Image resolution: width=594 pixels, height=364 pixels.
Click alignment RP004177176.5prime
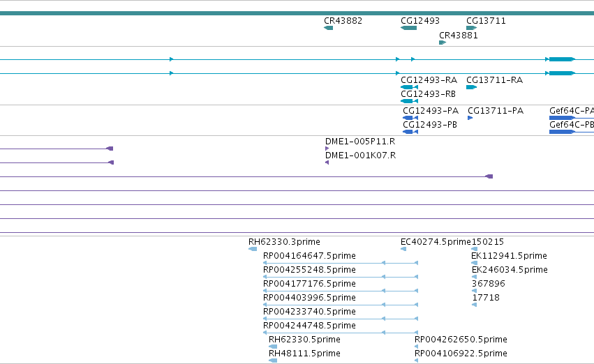(341, 291)
